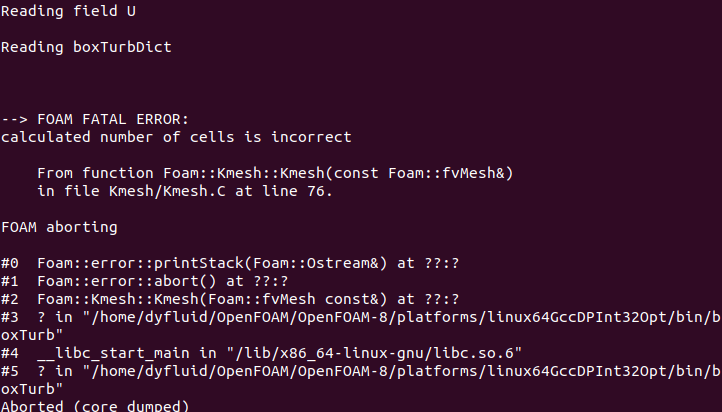Click Foam::error::printStack in the stack trace
This screenshot has width=722, height=412.
pos(132,263)
